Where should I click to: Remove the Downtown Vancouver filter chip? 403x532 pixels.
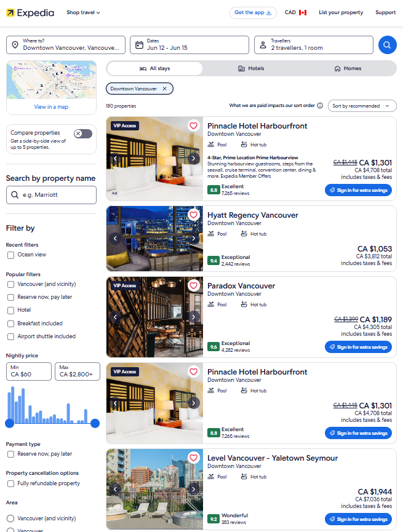click(165, 89)
